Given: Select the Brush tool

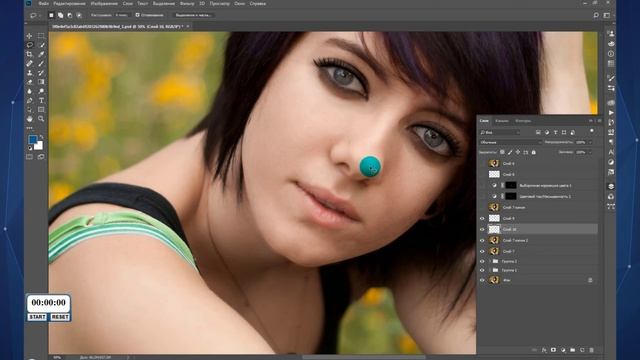Looking at the screenshot, I should tap(41, 64).
